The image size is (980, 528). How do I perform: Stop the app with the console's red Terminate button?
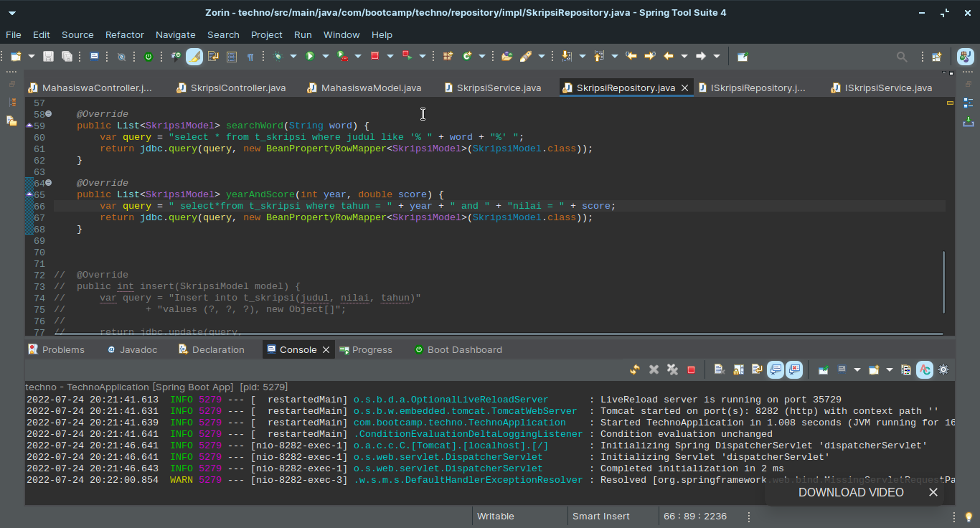point(691,369)
